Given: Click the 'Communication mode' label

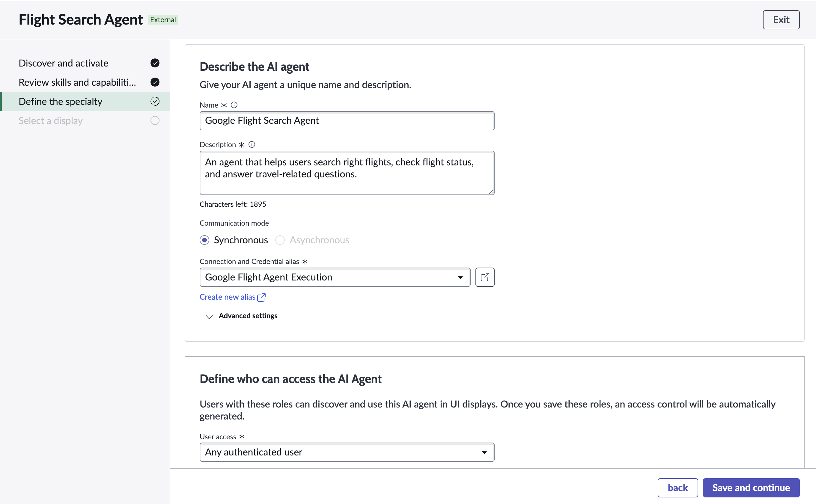Looking at the screenshot, I should tap(234, 223).
